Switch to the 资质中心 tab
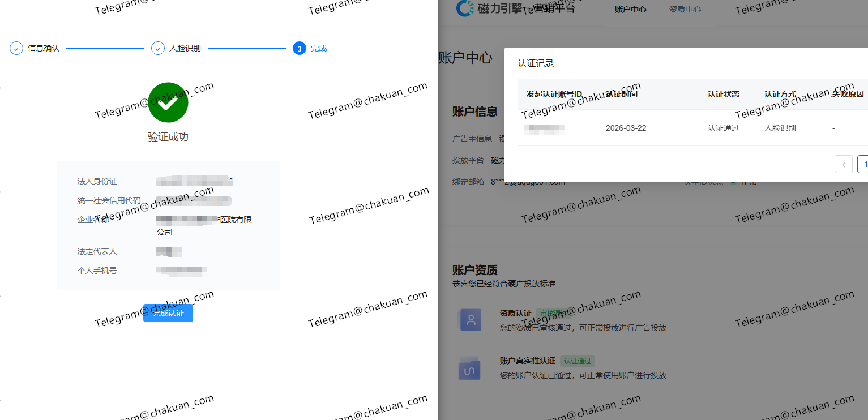 pyautogui.click(x=685, y=9)
